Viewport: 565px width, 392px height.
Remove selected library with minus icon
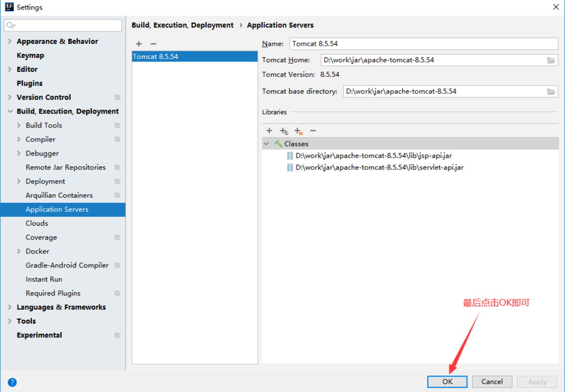(313, 131)
